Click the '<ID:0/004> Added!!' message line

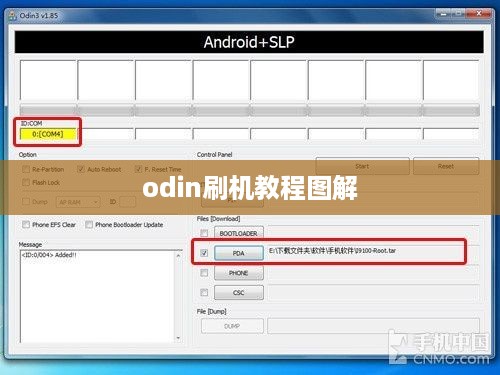point(49,255)
